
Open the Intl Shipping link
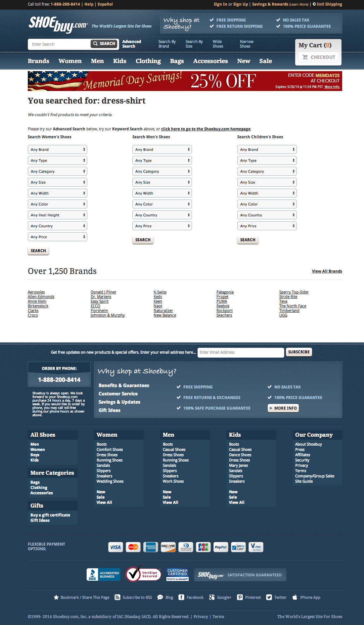pyautogui.click(x=330, y=4)
